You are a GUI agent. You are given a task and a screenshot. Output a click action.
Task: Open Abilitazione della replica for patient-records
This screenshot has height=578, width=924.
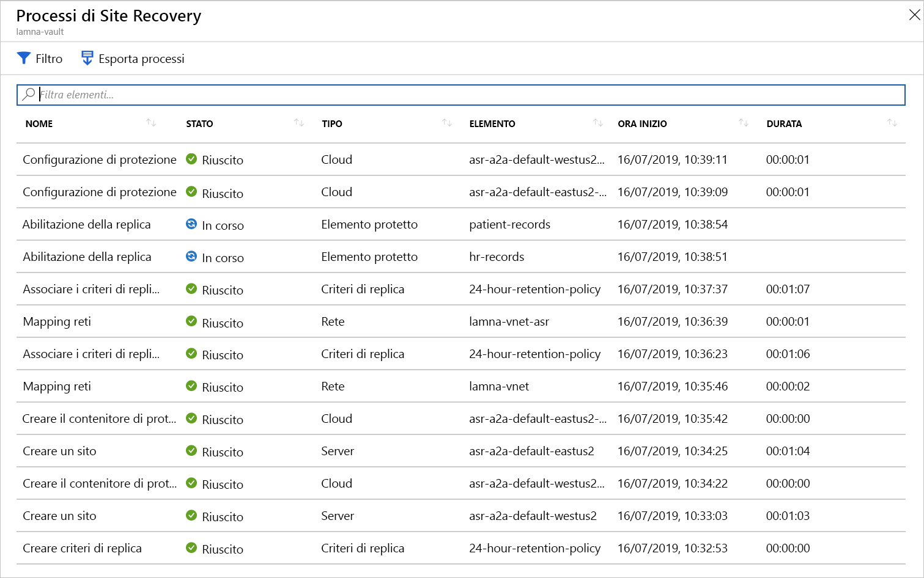point(87,224)
